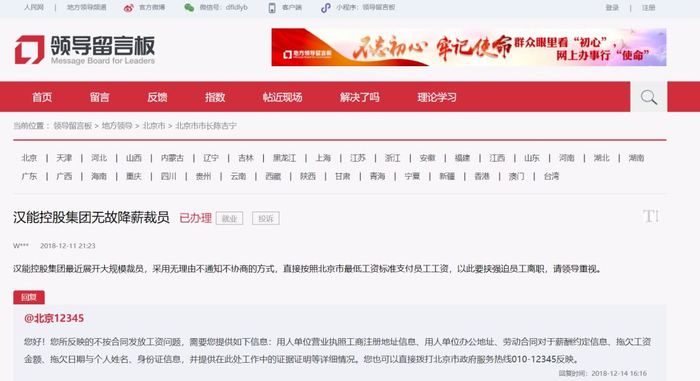
Task: Open the 指数 navigation item
Action: pyautogui.click(x=215, y=97)
